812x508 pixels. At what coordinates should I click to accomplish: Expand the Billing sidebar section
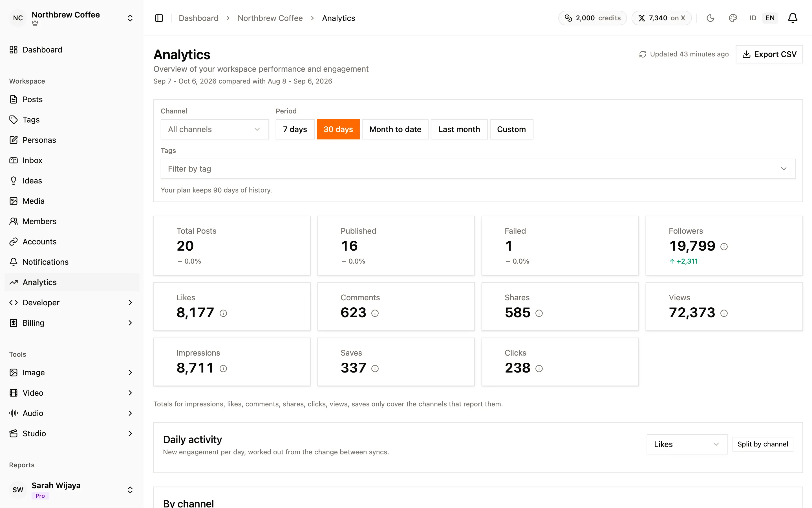(72, 323)
